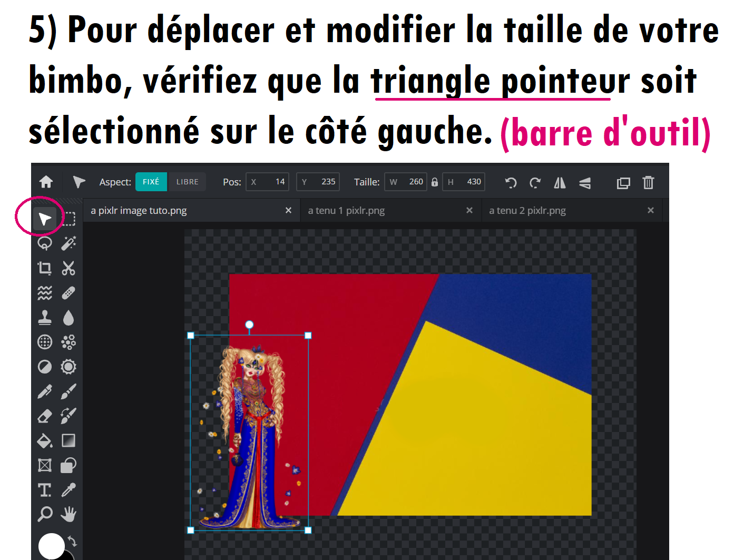Select the Crop tool

pyautogui.click(x=45, y=268)
